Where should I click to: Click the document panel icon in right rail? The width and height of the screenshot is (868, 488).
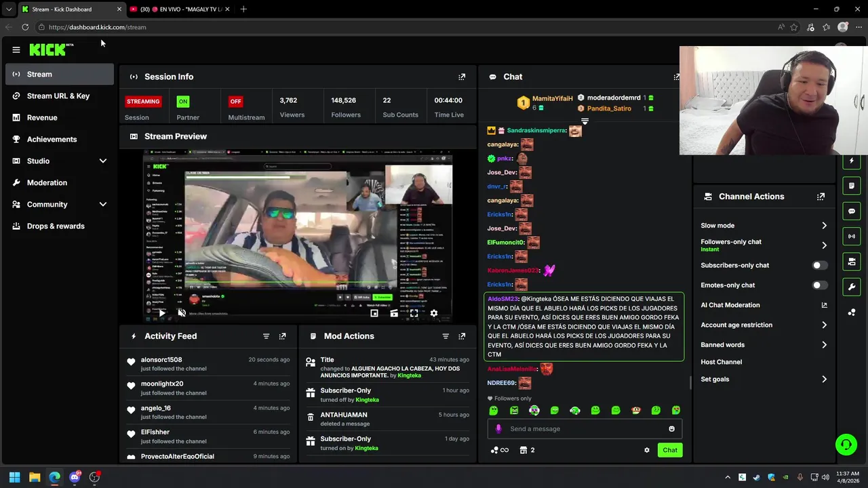coord(852,186)
